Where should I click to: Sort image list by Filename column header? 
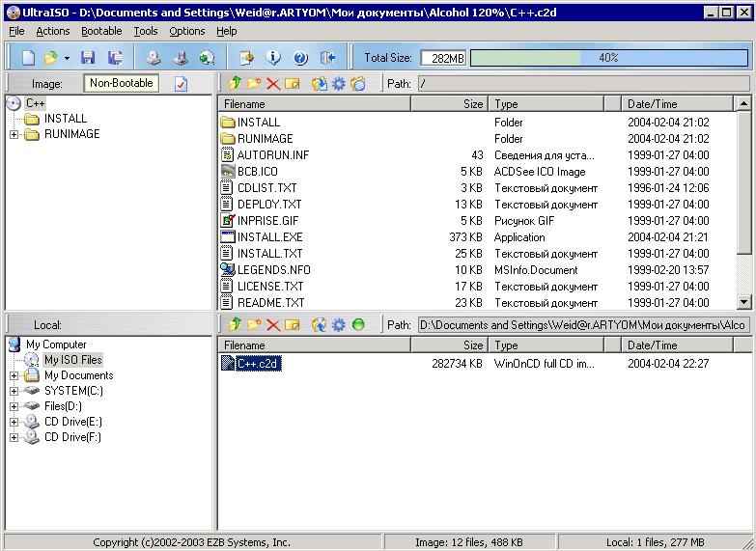[x=314, y=104]
